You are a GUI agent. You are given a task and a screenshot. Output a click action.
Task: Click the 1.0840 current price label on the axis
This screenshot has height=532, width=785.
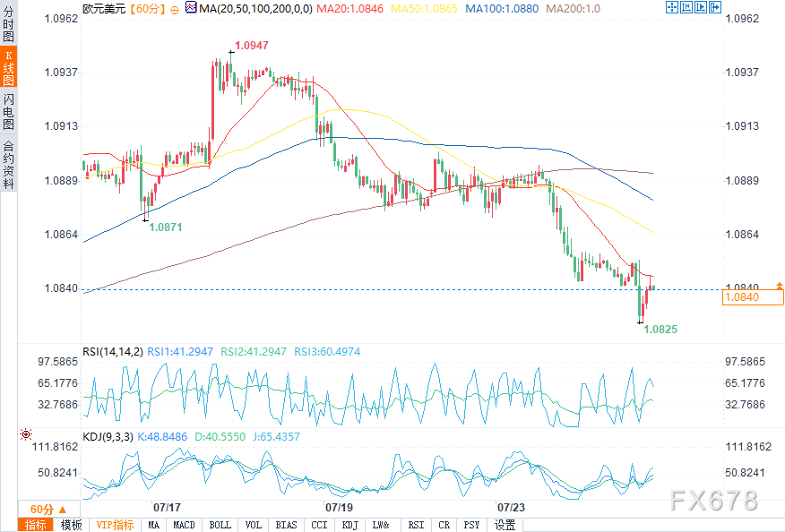point(753,297)
